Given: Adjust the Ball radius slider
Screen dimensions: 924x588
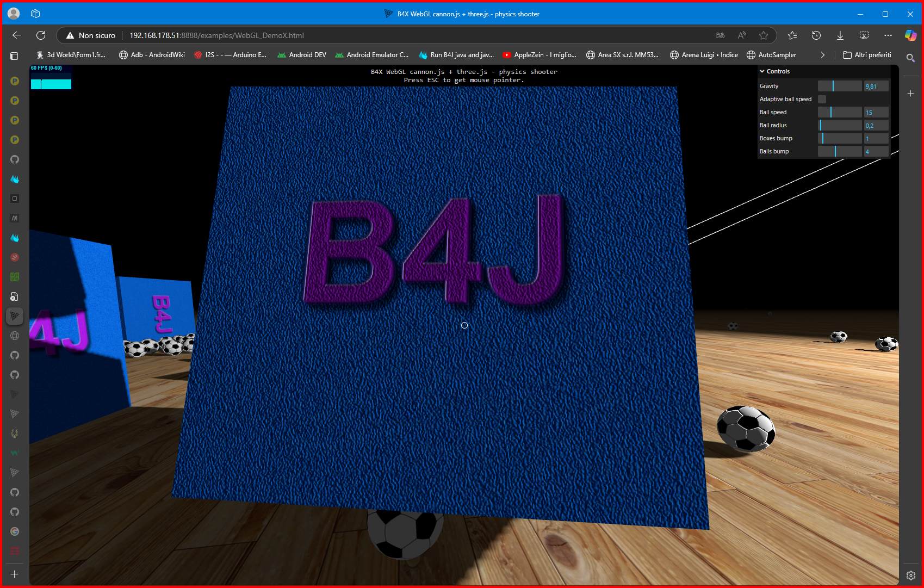Looking at the screenshot, I should point(840,125).
